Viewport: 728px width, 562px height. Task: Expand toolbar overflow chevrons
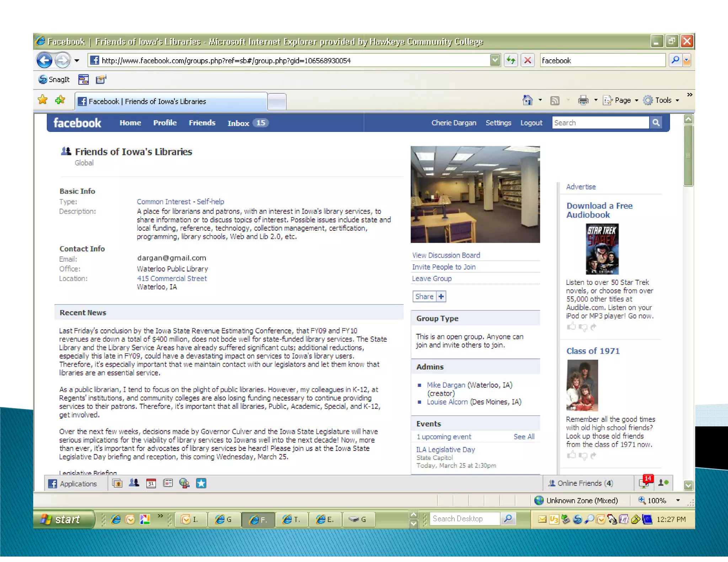(690, 95)
